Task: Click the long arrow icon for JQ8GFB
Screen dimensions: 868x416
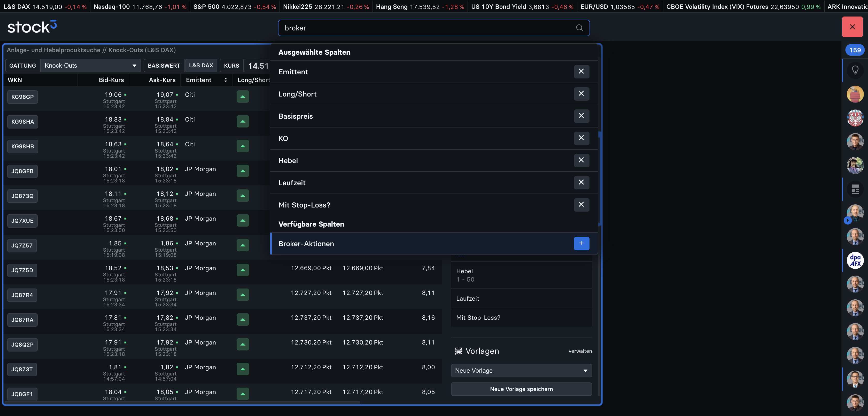Action: [x=243, y=171]
